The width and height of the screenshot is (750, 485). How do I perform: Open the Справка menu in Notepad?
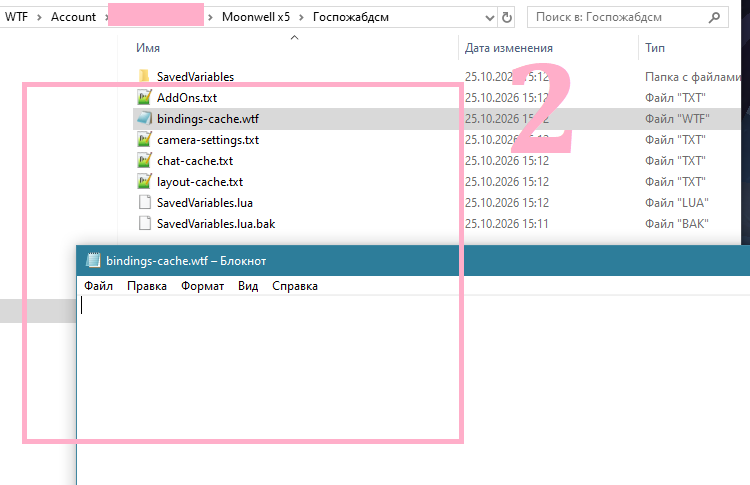pos(295,286)
